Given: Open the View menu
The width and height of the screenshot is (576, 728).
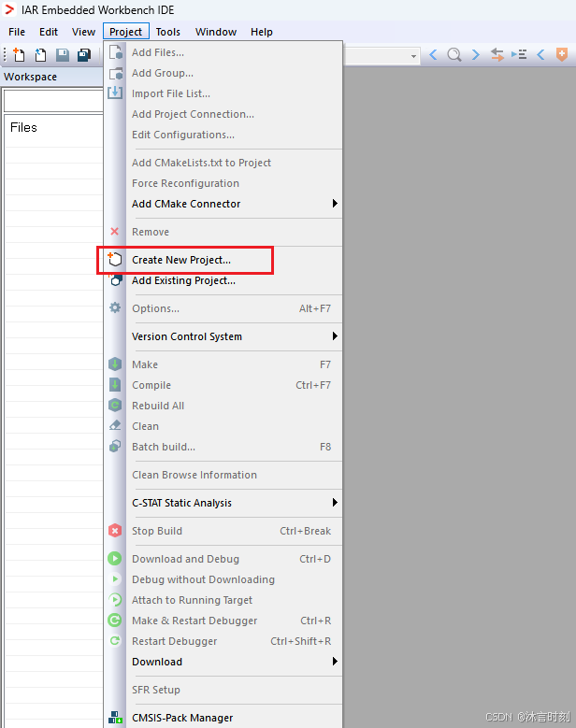Looking at the screenshot, I should click(83, 32).
